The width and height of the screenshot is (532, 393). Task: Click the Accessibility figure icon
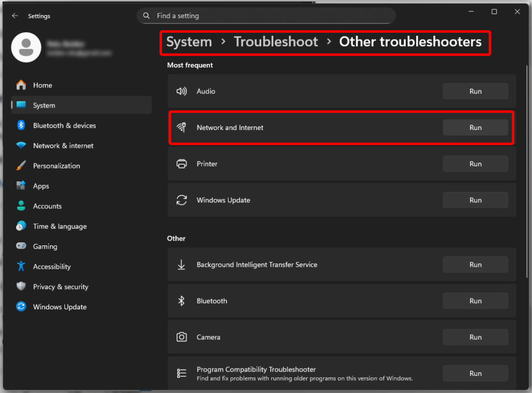point(21,266)
